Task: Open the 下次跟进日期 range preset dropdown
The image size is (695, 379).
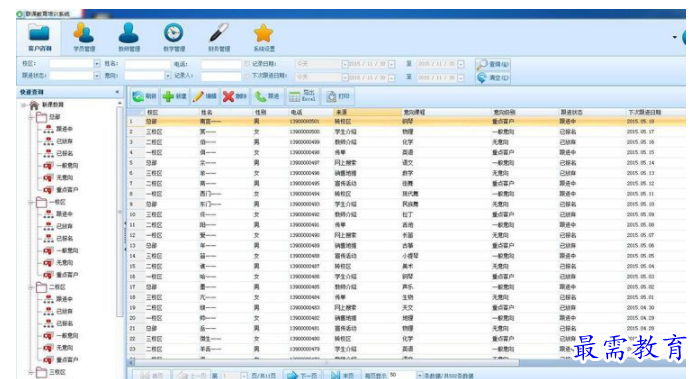Action: click(x=344, y=78)
